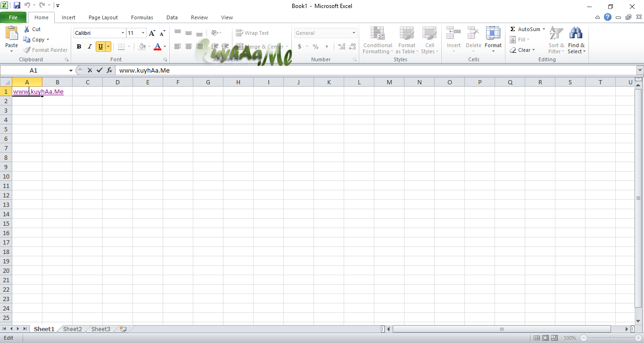Align text left in the cell
Screen dimensions: 644x343
178,47
